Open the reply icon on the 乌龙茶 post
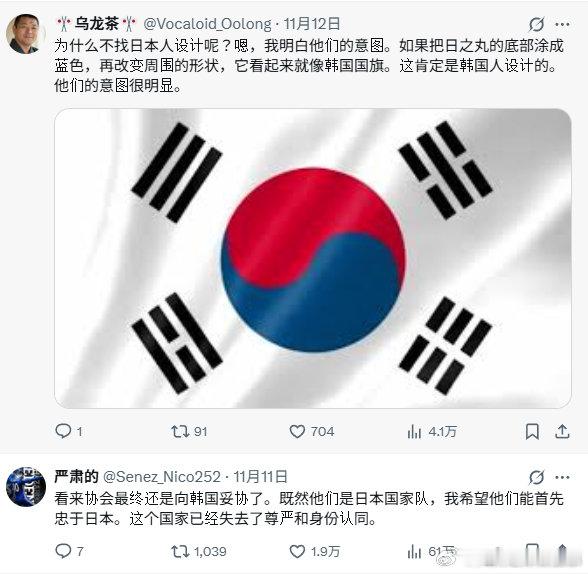Image resolution: width=588 pixels, height=574 pixels. click(63, 431)
